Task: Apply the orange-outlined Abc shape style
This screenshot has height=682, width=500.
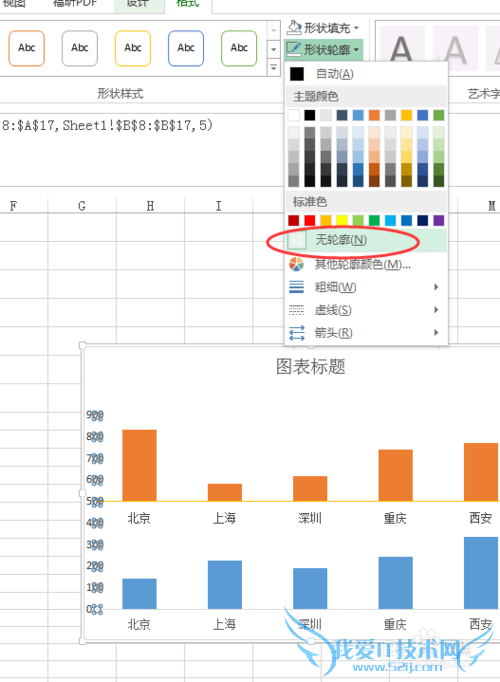Action: point(27,48)
